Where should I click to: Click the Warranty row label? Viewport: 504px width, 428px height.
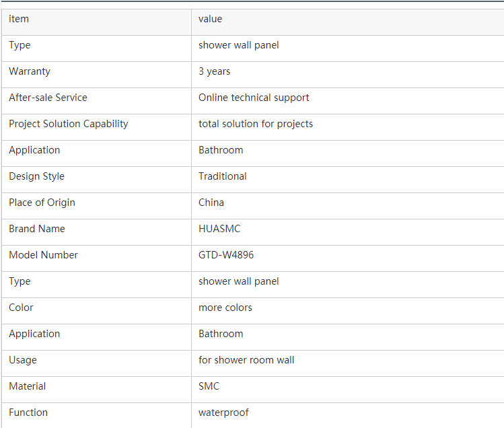coord(30,71)
